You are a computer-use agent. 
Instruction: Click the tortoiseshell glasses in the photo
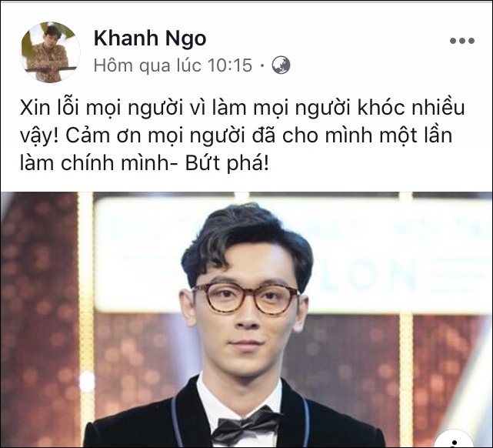[245, 298]
